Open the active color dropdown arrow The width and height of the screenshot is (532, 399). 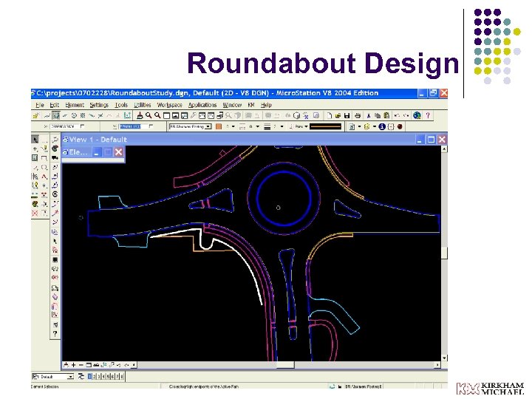click(x=233, y=126)
